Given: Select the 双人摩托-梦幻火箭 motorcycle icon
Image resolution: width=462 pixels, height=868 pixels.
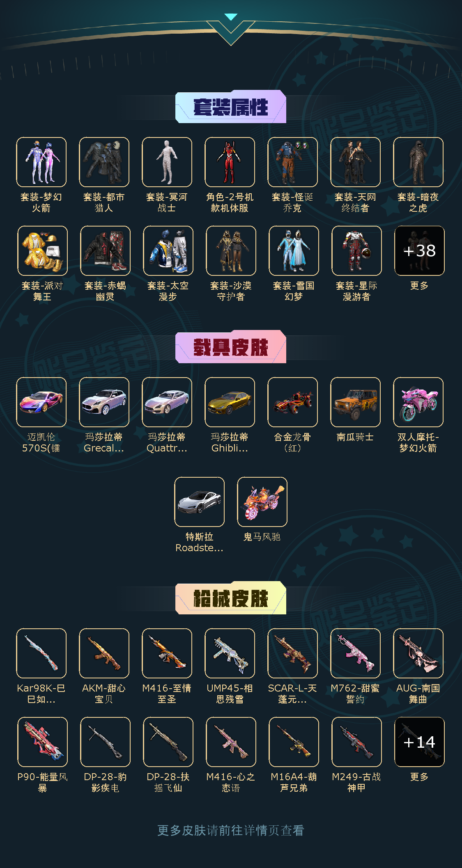Looking at the screenshot, I should (x=418, y=402).
